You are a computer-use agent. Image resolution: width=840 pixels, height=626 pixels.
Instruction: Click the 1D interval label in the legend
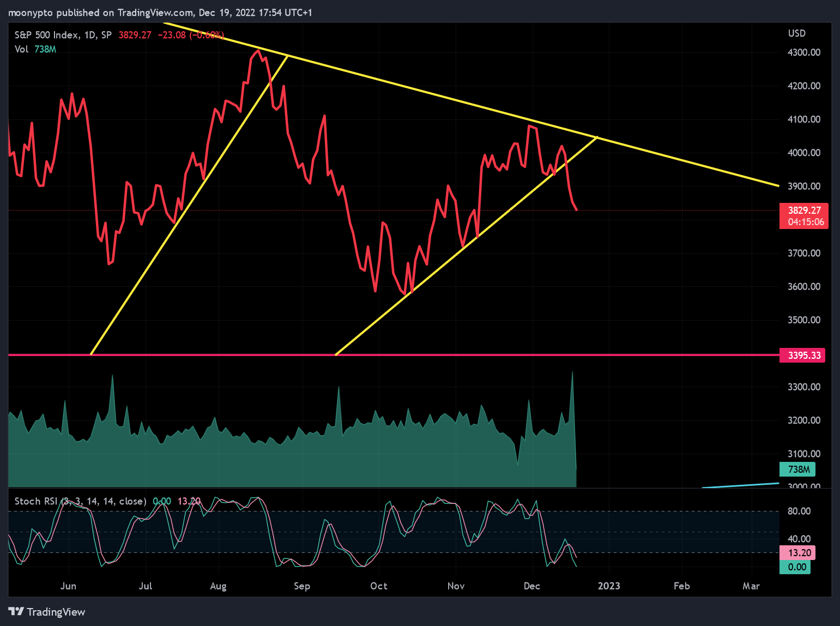(x=89, y=35)
